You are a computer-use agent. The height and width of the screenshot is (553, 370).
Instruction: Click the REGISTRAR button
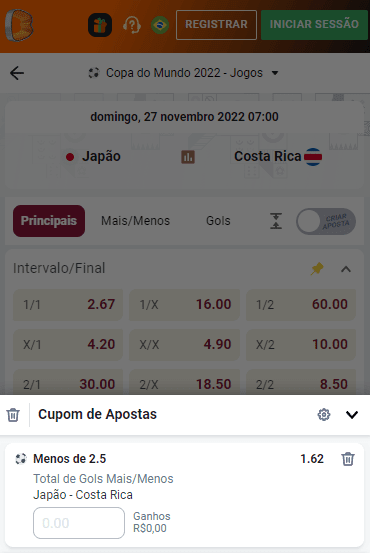[216, 25]
